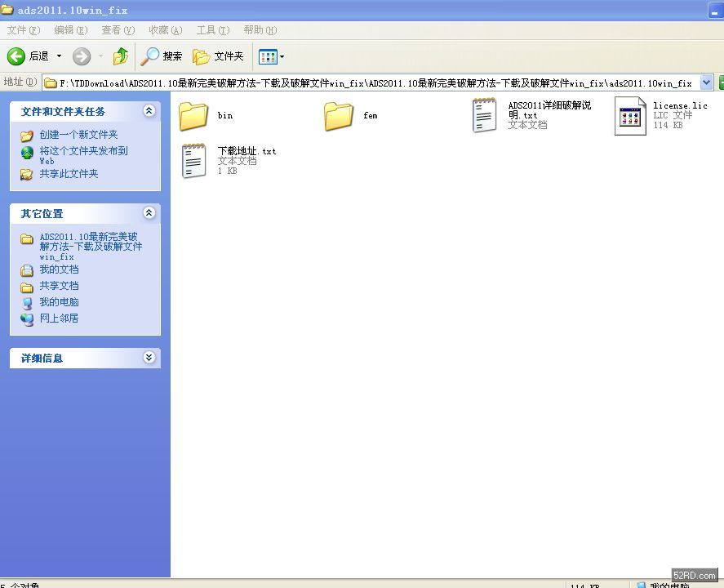This screenshot has width=724, height=588.
Task: Open parent folder ADS2011.10最新完美破解方法 link
Action: tap(91, 246)
